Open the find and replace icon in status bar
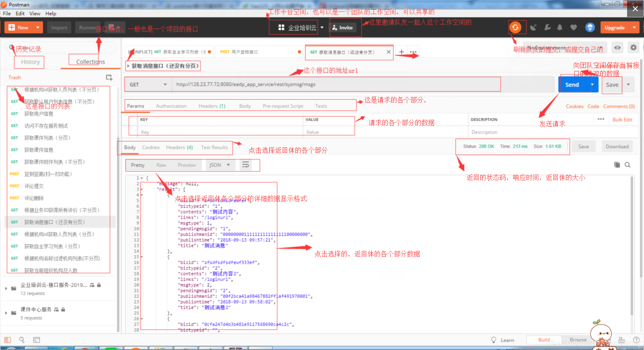Viewport: 644px width, 350px height. tap(22, 340)
